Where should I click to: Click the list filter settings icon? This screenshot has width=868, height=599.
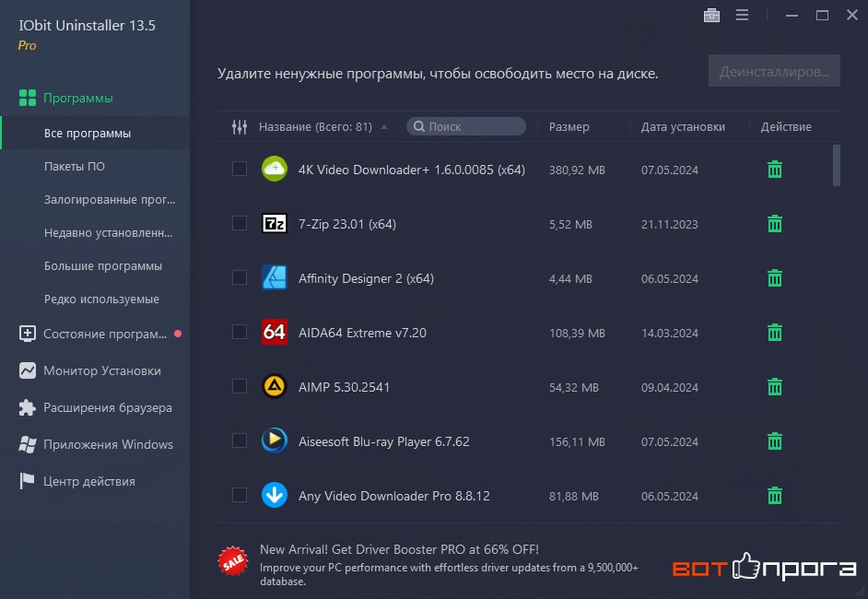(240, 127)
